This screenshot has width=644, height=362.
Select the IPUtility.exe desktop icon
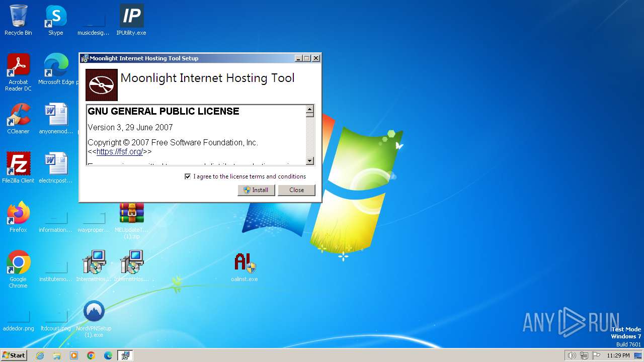131,20
